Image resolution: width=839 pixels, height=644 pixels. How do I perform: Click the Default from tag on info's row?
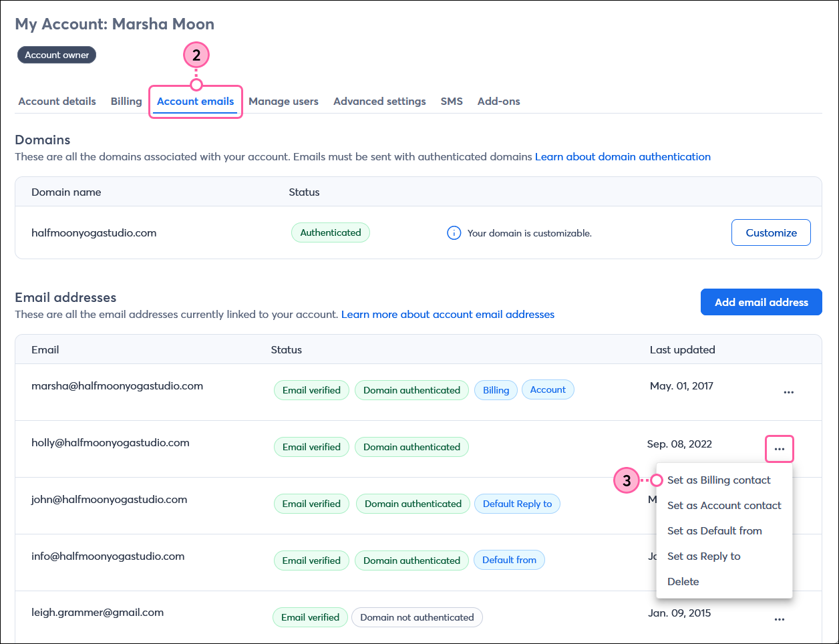click(x=509, y=560)
